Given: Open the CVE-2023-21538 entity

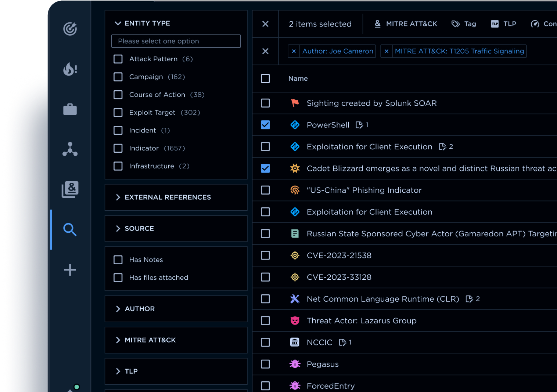Looking at the screenshot, I should click(x=339, y=255).
